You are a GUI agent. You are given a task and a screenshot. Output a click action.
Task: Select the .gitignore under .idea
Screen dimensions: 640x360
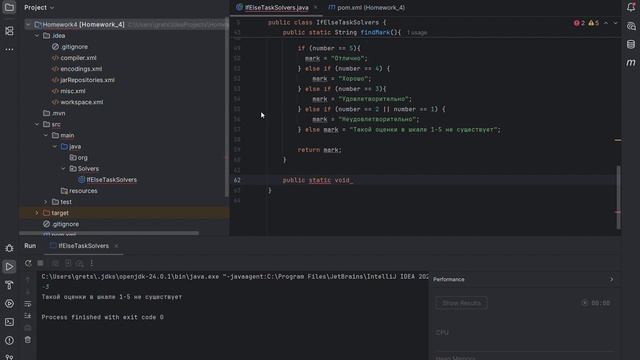pyautogui.click(x=74, y=47)
